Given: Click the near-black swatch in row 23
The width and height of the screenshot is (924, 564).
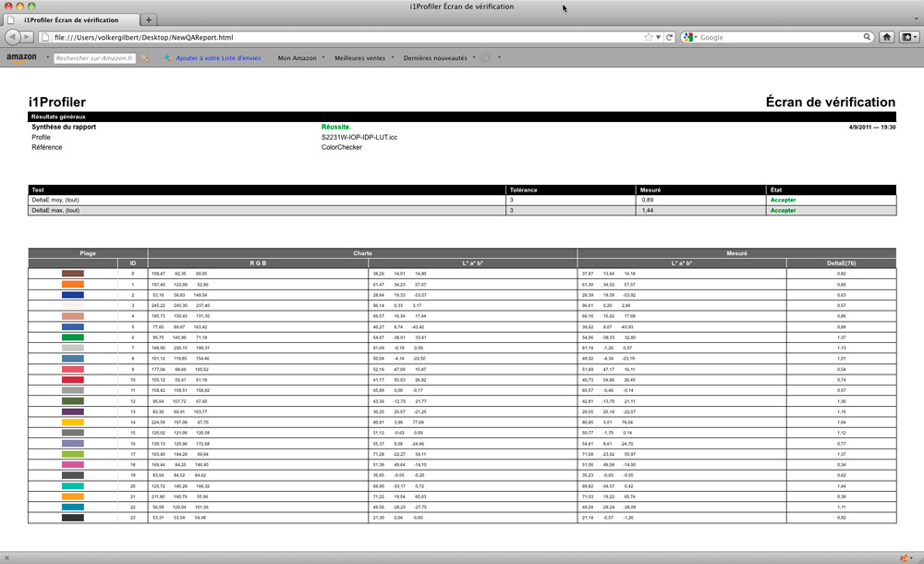Looking at the screenshot, I should 72,518.
